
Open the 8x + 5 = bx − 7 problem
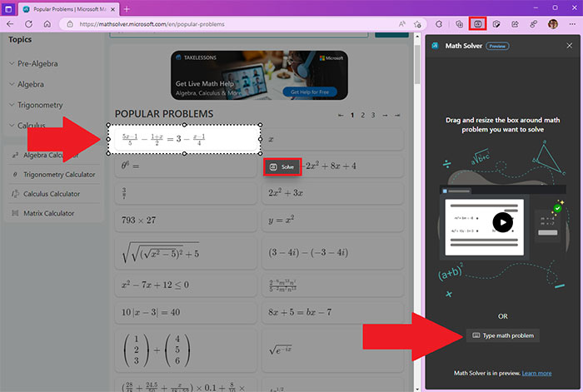click(332, 312)
